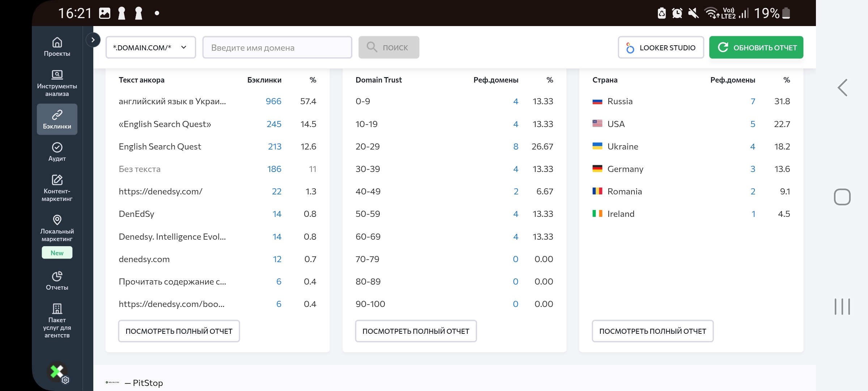Open 966 backlinks count link
Viewport: 868px width, 391px height.
(x=273, y=101)
